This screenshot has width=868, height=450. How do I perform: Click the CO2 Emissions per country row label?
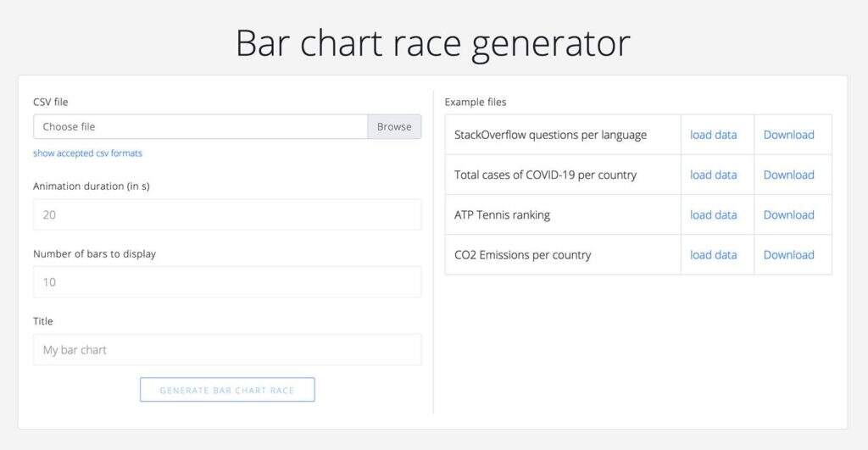point(522,254)
